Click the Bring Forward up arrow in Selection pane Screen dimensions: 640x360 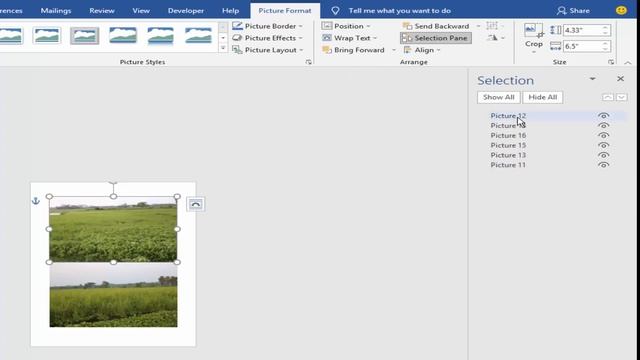pos(608,97)
